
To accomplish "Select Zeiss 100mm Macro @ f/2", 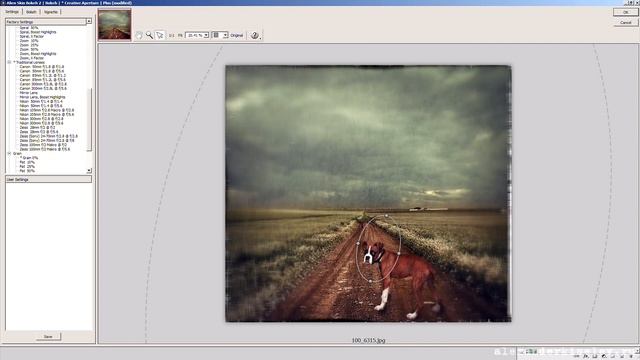I will (x=43, y=144).
